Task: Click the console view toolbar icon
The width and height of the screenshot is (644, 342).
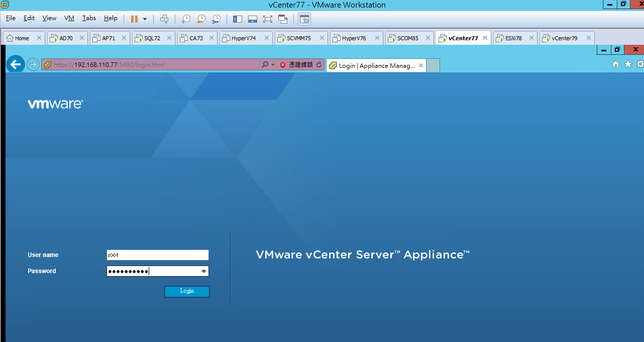Action: pos(304,19)
